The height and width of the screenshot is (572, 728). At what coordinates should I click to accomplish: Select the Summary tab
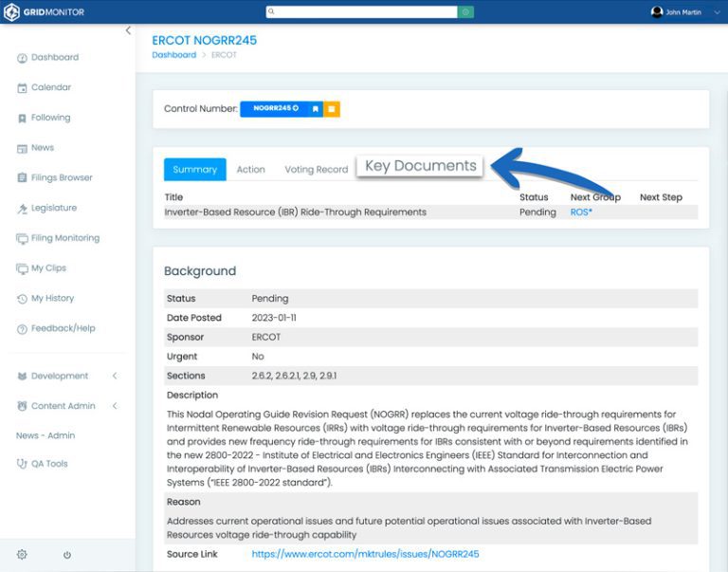click(195, 170)
